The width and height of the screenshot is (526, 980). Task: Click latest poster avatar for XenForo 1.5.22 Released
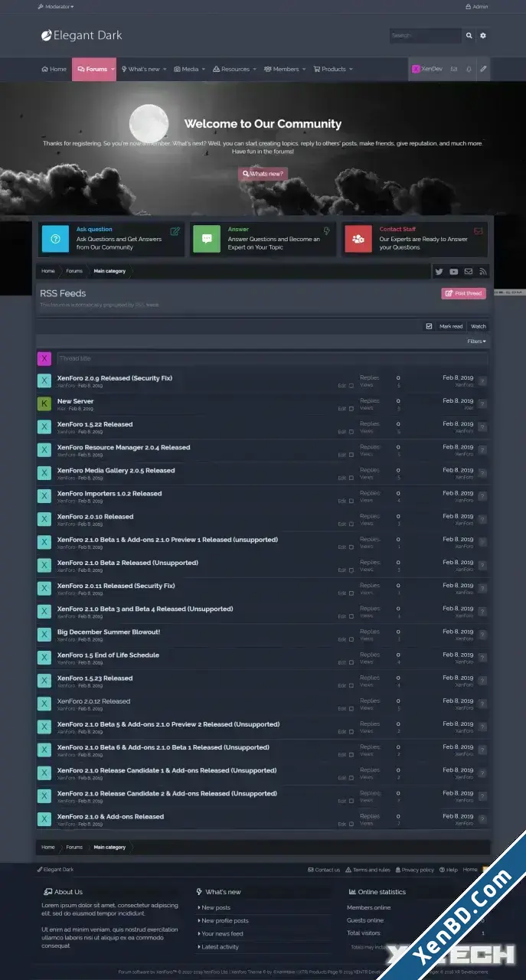click(482, 427)
